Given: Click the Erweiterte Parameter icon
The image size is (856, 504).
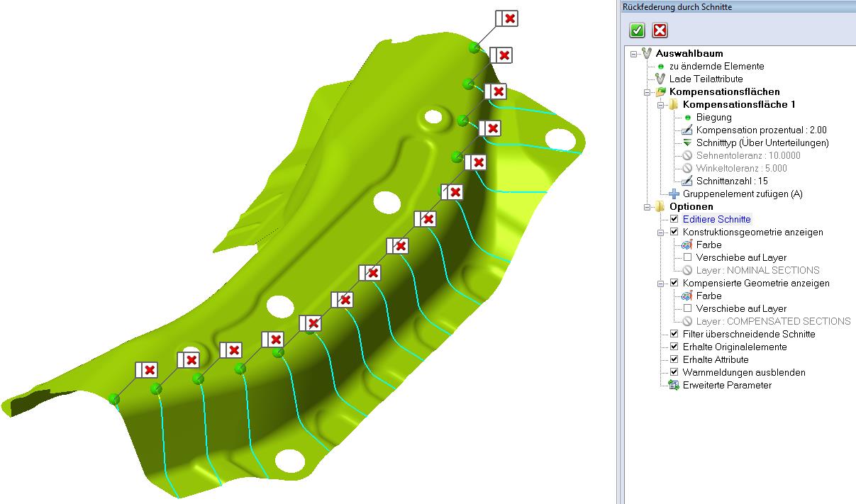Looking at the screenshot, I should tap(674, 385).
